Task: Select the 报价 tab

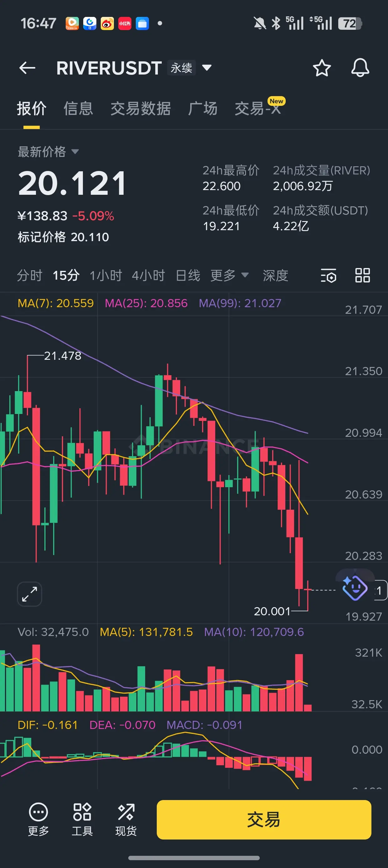Action: 32,108
